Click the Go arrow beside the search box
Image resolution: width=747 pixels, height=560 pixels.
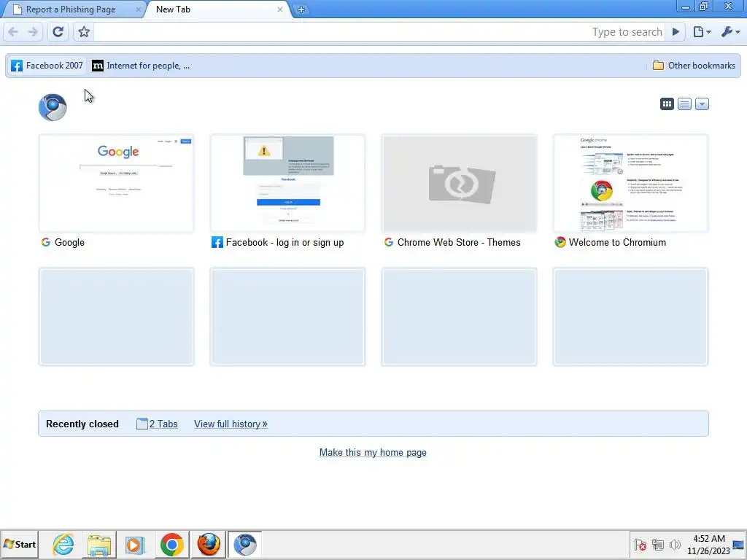point(676,32)
